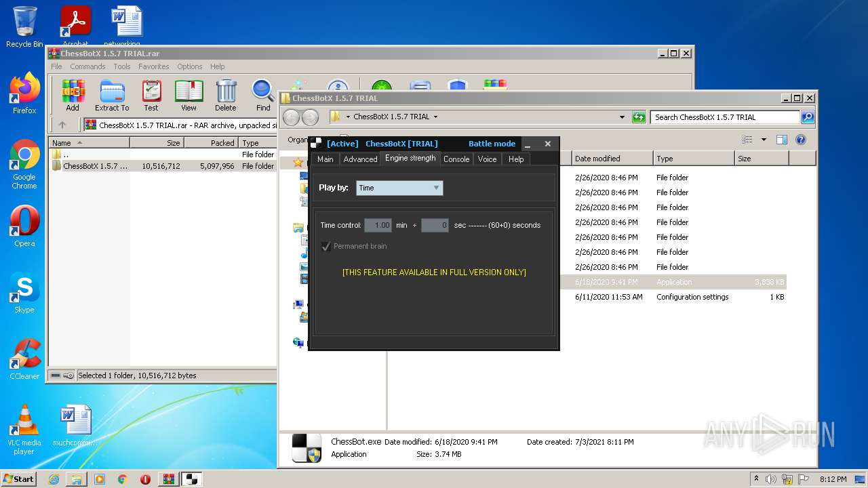Click Opera taskbar icon
This screenshot has height=488, width=868.
click(145, 479)
